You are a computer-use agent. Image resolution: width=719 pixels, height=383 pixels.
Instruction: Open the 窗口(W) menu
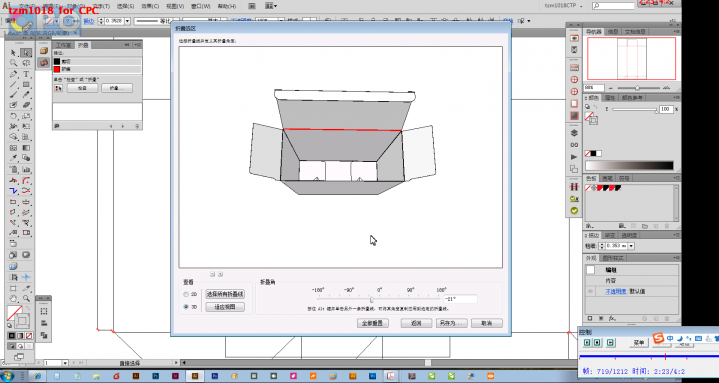(200, 6)
